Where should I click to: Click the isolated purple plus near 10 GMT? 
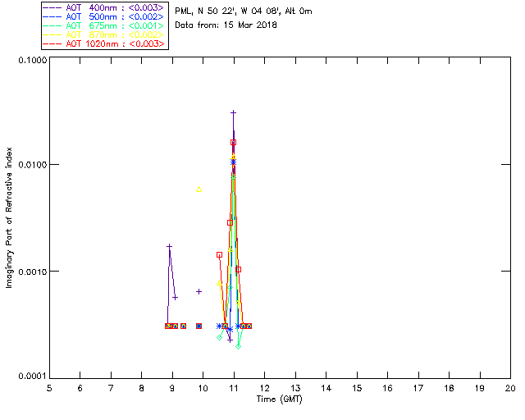[199, 292]
